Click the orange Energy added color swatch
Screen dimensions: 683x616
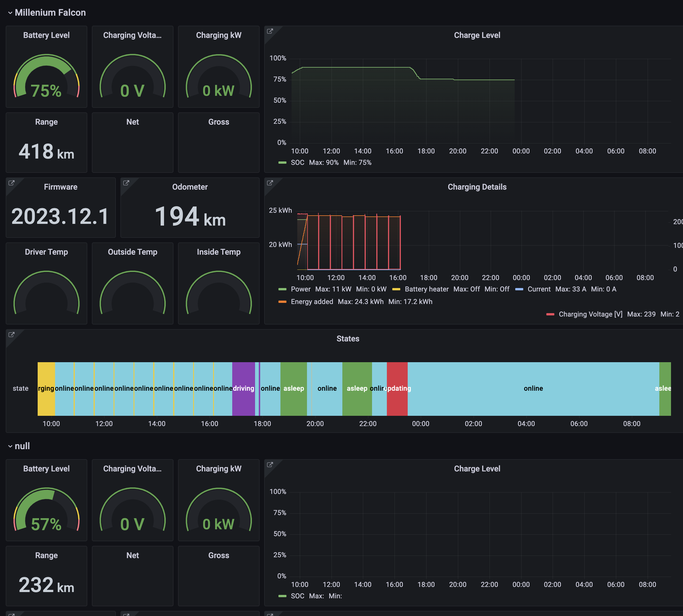pos(282,301)
